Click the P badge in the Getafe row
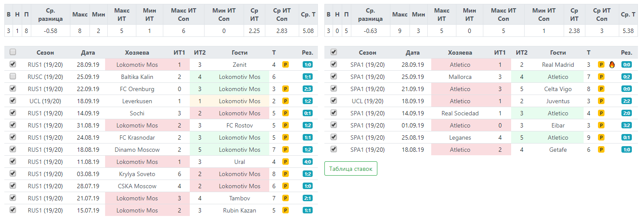The height and width of the screenshot is (219, 644). (x=601, y=150)
